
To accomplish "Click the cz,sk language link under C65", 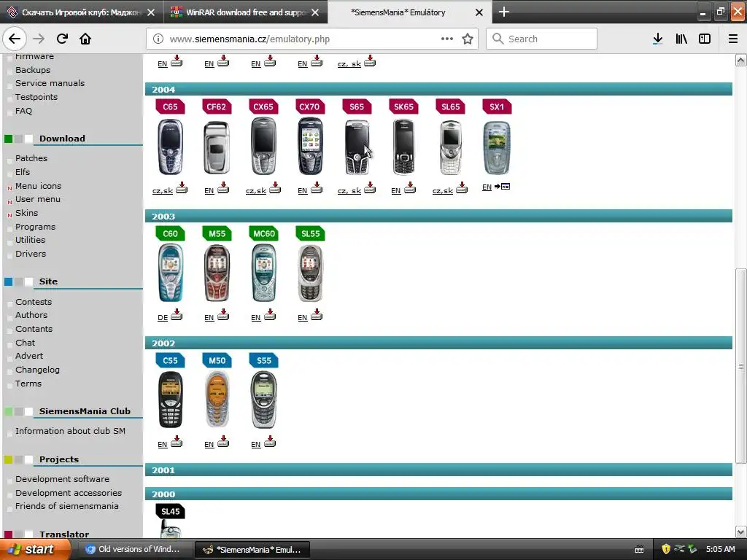I will tap(163, 190).
